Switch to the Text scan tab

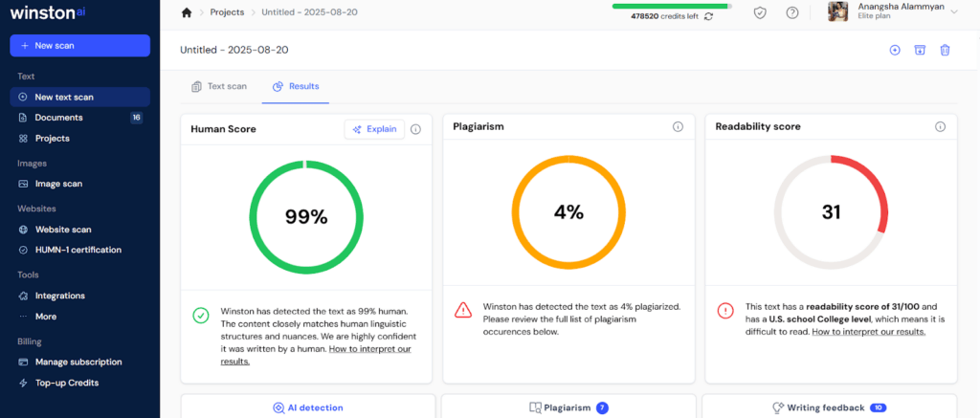coord(218,86)
